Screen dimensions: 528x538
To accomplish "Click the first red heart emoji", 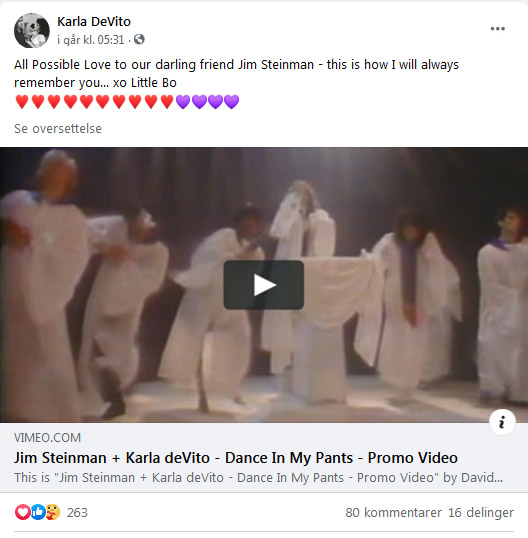I will 22,102.
